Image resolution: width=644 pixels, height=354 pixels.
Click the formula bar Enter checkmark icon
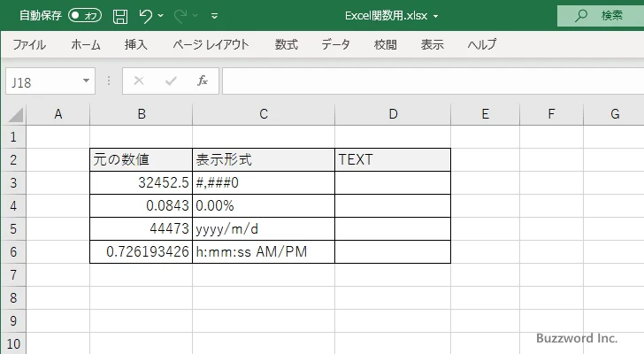(170, 81)
